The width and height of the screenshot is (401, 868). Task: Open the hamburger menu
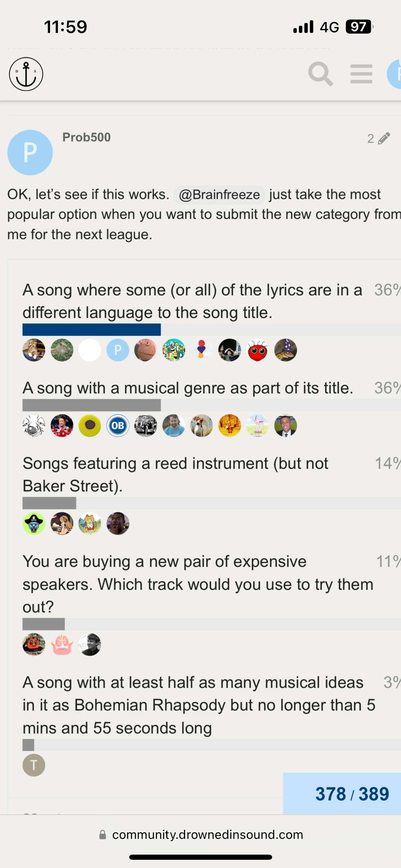361,74
